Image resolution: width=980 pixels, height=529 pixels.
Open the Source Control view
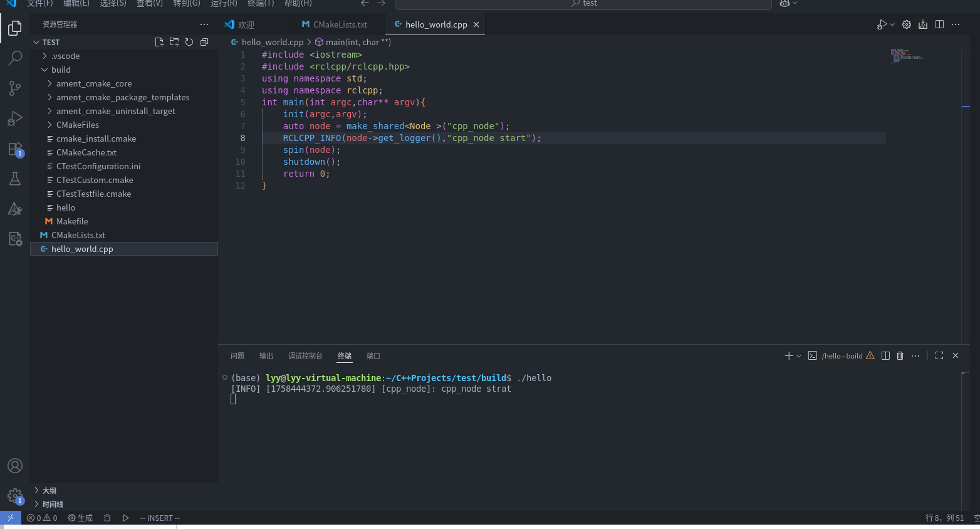[15, 88]
